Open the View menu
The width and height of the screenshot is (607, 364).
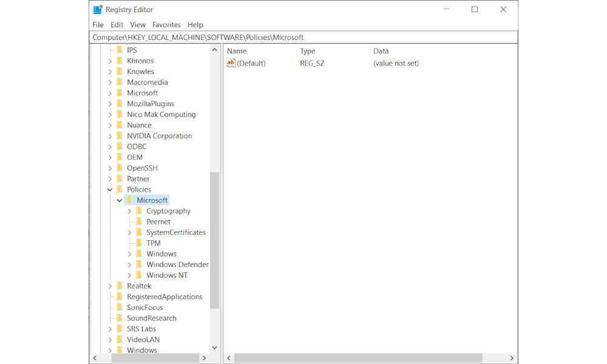pos(137,25)
